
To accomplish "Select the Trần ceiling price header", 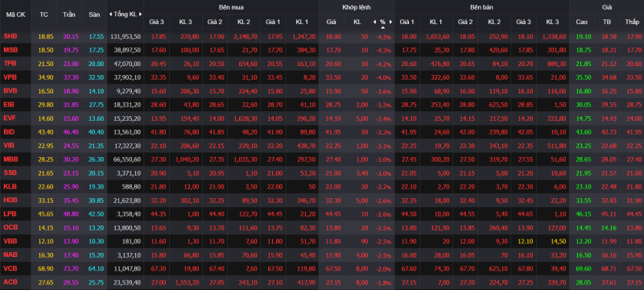I will 69,14.
